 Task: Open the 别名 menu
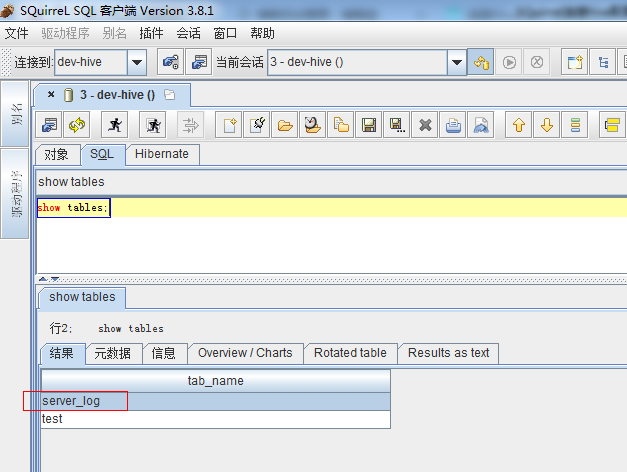tap(114, 33)
